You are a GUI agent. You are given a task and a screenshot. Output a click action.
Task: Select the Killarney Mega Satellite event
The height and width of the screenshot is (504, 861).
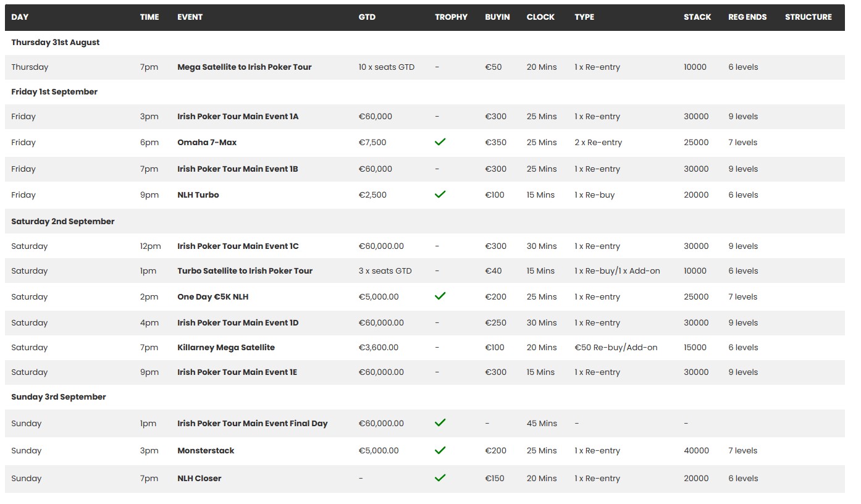pos(225,347)
